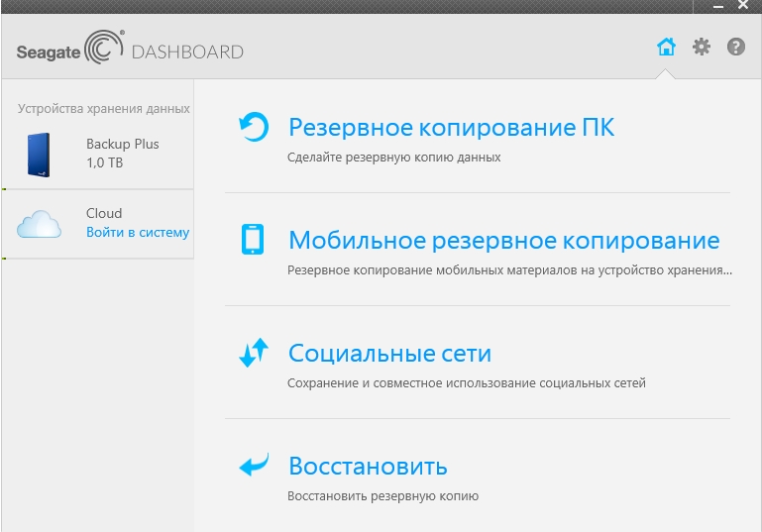Click 'Сделайте резервную копию данных' text
The height and width of the screenshot is (532, 762).
[x=393, y=158]
